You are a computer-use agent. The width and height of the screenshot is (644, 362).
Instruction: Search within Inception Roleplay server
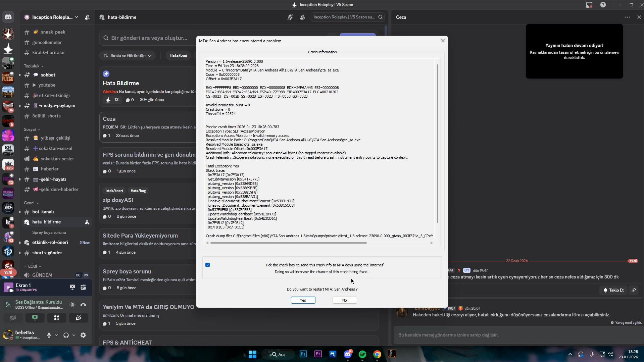pyautogui.click(x=347, y=17)
